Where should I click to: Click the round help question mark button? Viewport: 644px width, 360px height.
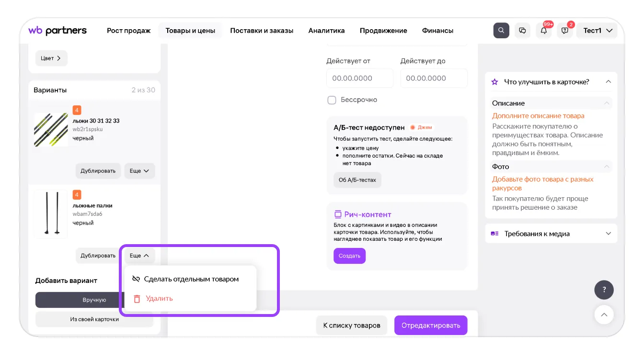604,290
